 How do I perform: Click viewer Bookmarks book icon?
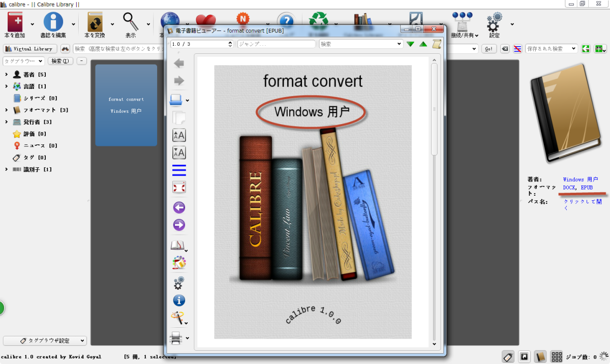click(x=176, y=246)
